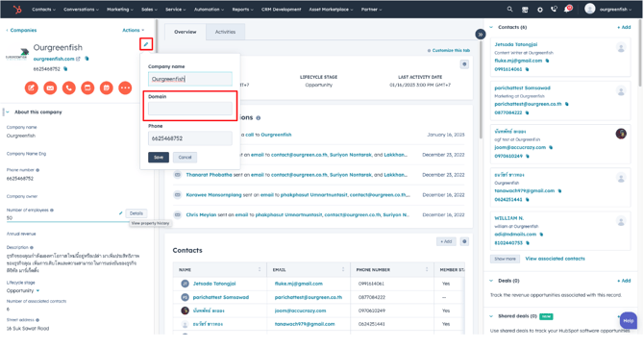Open the Partner menu dropdown

pyautogui.click(x=371, y=10)
